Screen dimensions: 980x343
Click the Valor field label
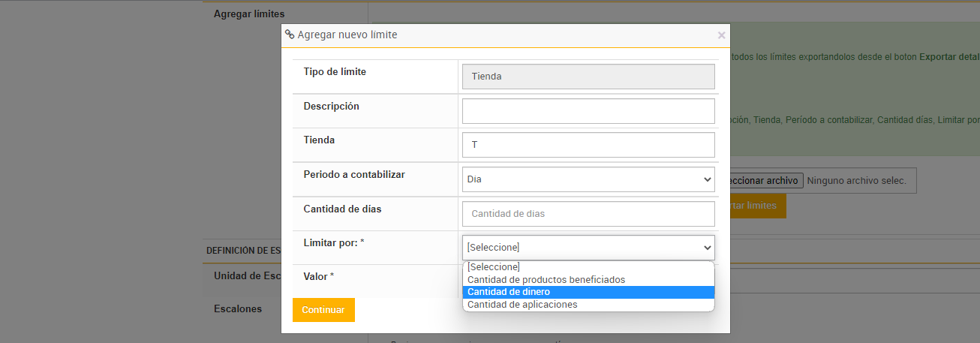pos(318,276)
